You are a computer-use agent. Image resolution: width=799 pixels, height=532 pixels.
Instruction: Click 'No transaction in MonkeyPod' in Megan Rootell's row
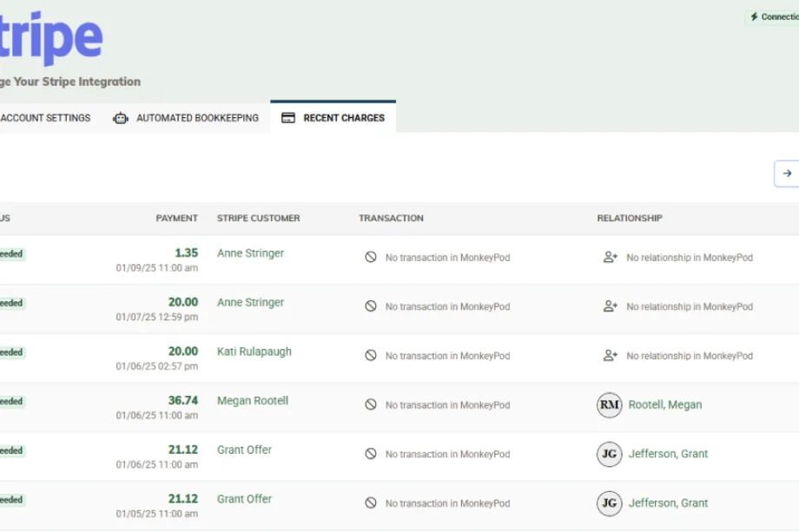click(447, 405)
